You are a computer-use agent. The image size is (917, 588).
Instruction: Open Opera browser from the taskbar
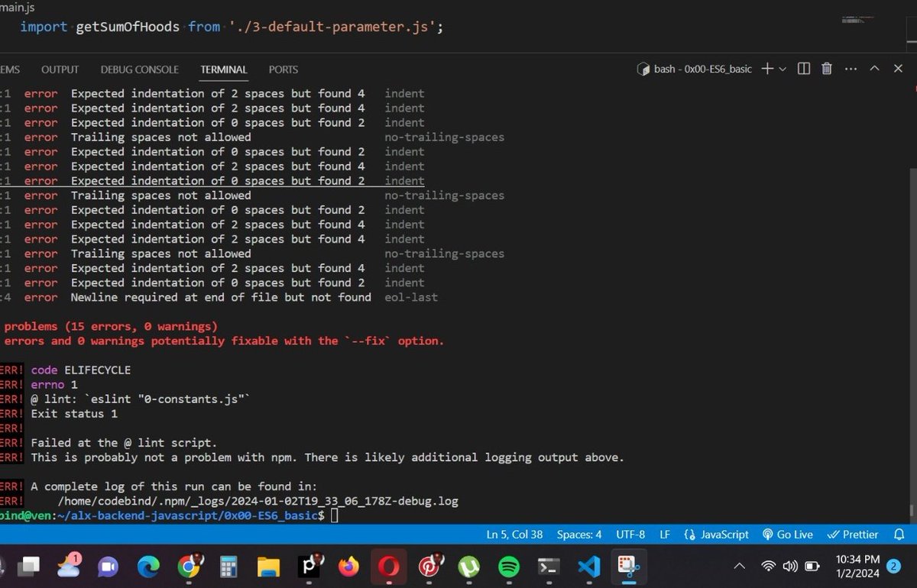click(389, 567)
